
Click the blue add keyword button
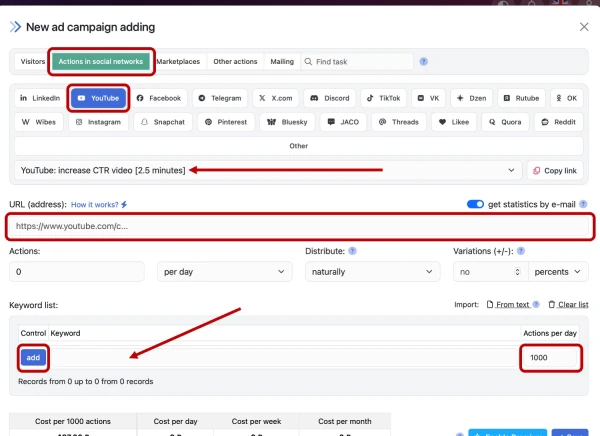[x=33, y=358]
